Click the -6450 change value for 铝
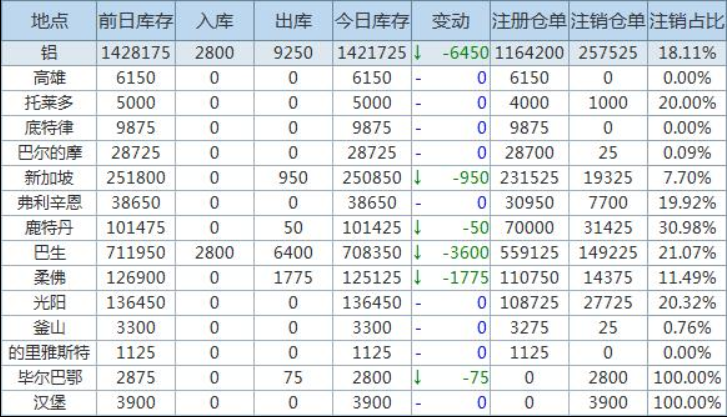Image resolution: width=727 pixels, height=417 pixels. pyautogui.click(x=464, y=50)
